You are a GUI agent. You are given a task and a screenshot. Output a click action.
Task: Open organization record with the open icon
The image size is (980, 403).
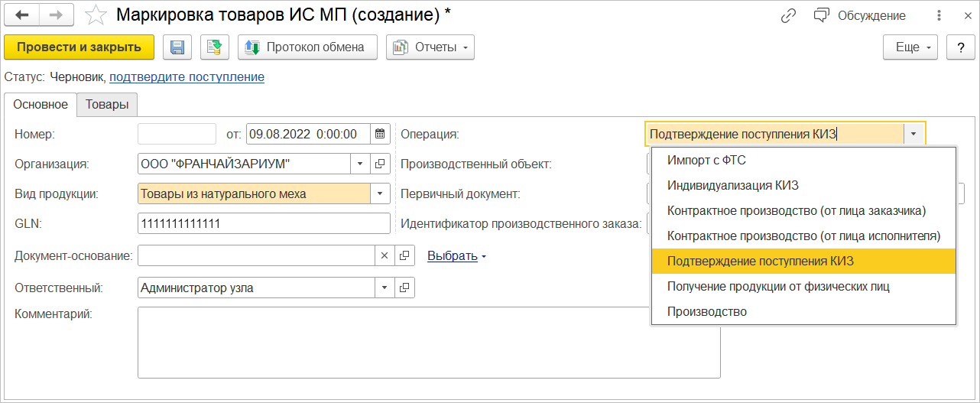pos(380,164)
